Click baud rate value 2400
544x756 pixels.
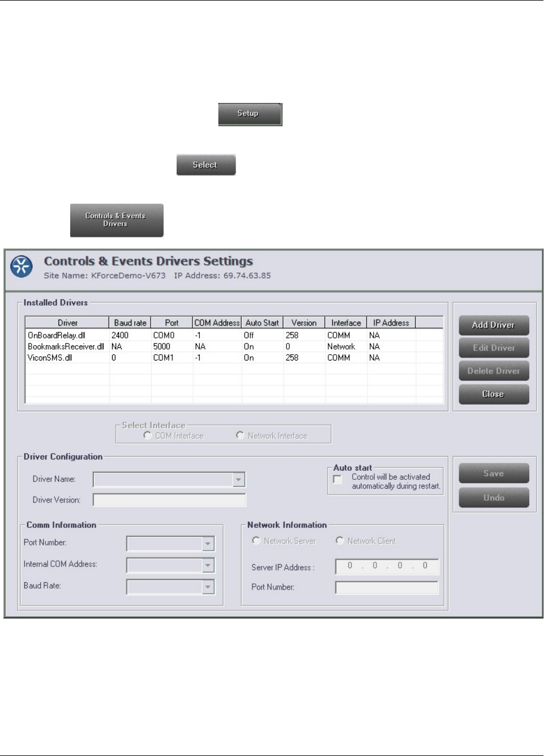pyautogui.click(x=120, y=335)
